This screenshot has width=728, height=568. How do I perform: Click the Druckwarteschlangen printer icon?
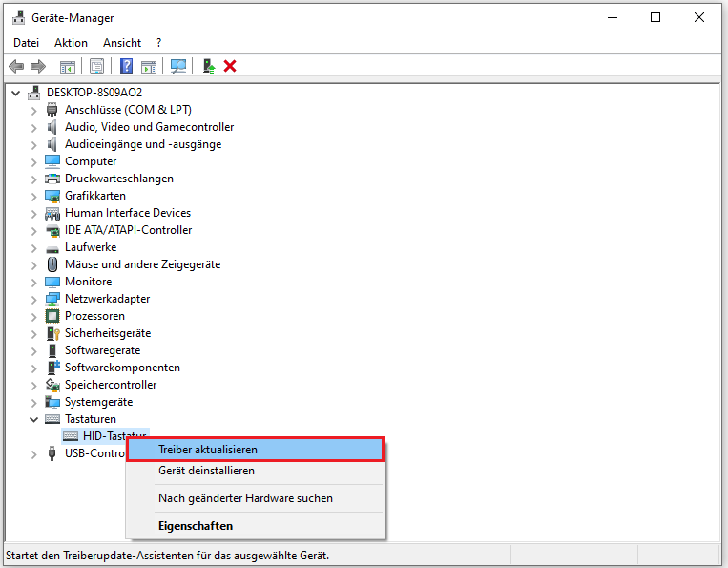point(52,179)
